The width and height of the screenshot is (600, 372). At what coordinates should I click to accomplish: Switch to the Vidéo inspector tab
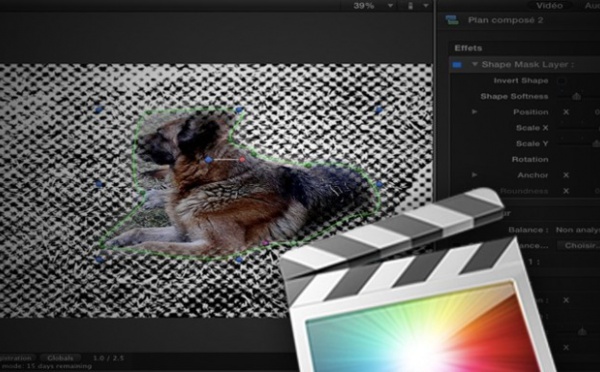549,5
